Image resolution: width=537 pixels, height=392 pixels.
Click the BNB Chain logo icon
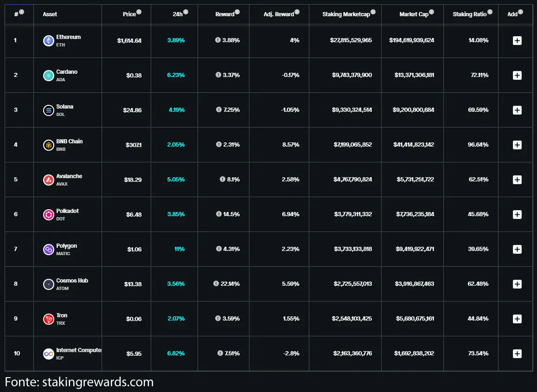49,145
